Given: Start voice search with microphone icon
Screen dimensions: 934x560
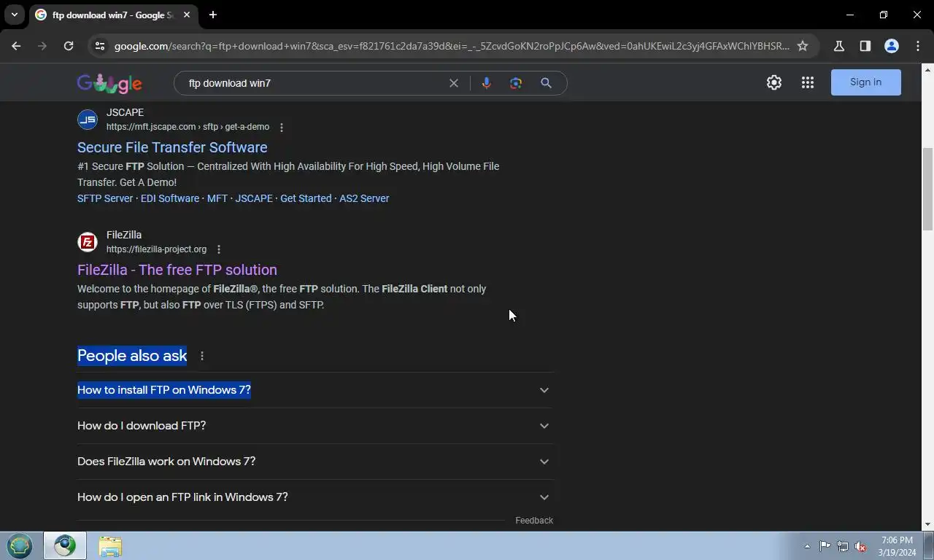Looking at the screenshot, I should tap(487, 83).
